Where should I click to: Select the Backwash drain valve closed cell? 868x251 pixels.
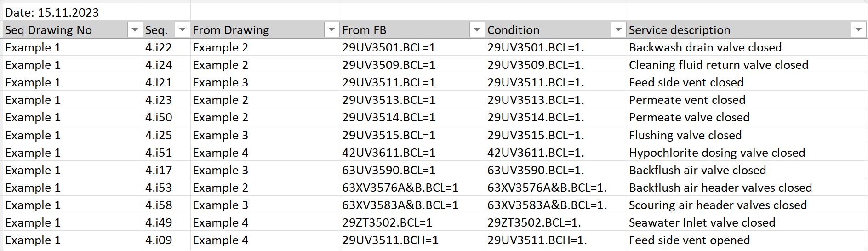(x=747, y=47)
